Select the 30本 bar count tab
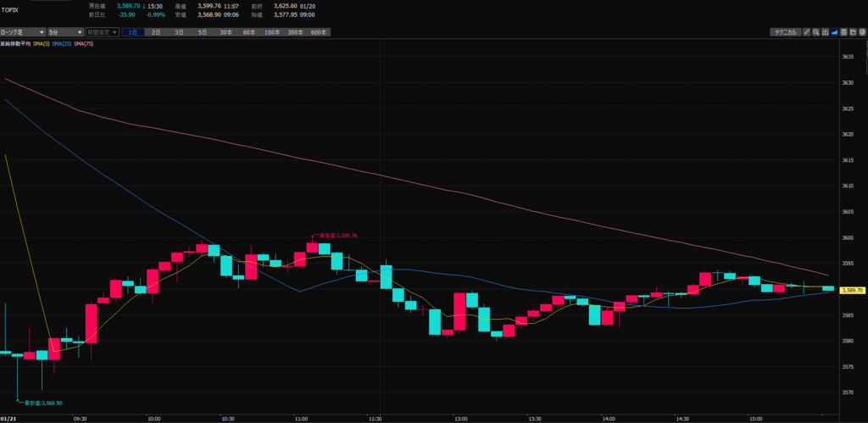This screenshot has width=868, height=423. tap(225, 31)
